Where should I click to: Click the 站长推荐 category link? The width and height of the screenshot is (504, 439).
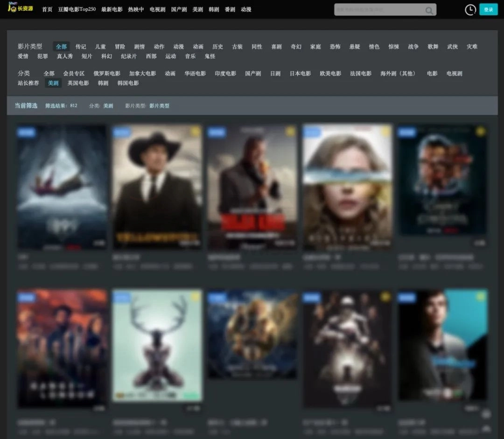tap(28, 84)
